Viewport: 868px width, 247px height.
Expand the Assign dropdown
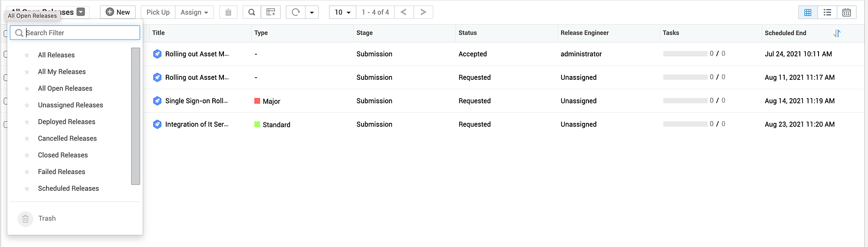click(194, 12)
